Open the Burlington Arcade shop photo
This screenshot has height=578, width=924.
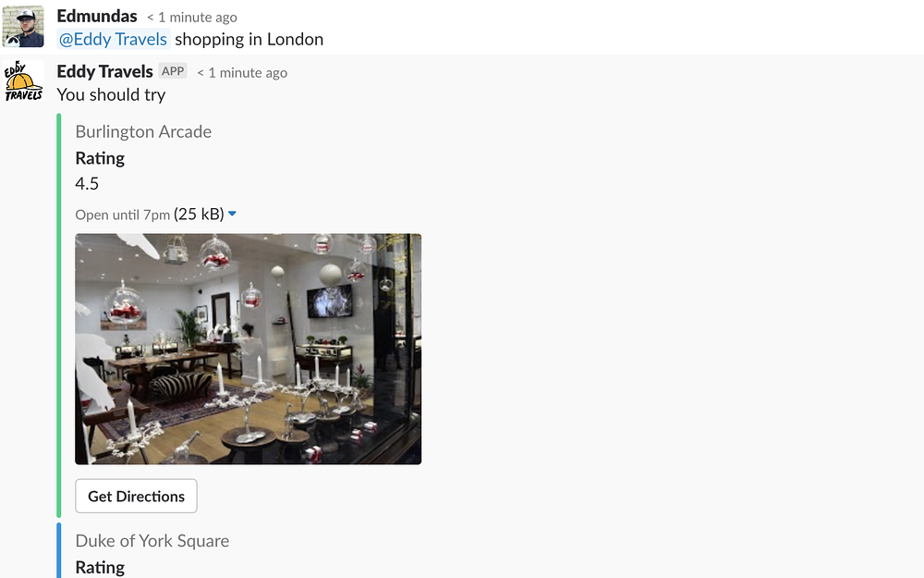(248, 350)
